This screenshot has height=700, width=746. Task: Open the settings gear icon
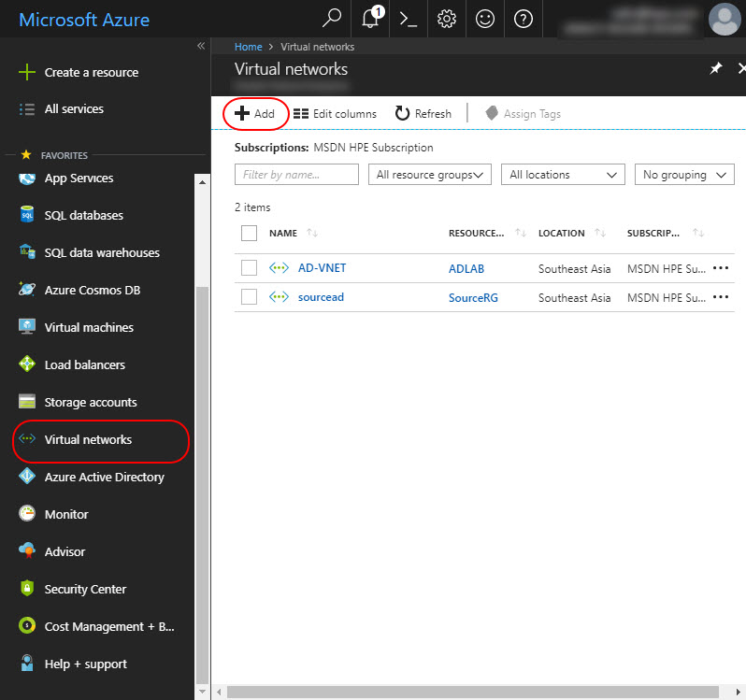click(447, 19)
